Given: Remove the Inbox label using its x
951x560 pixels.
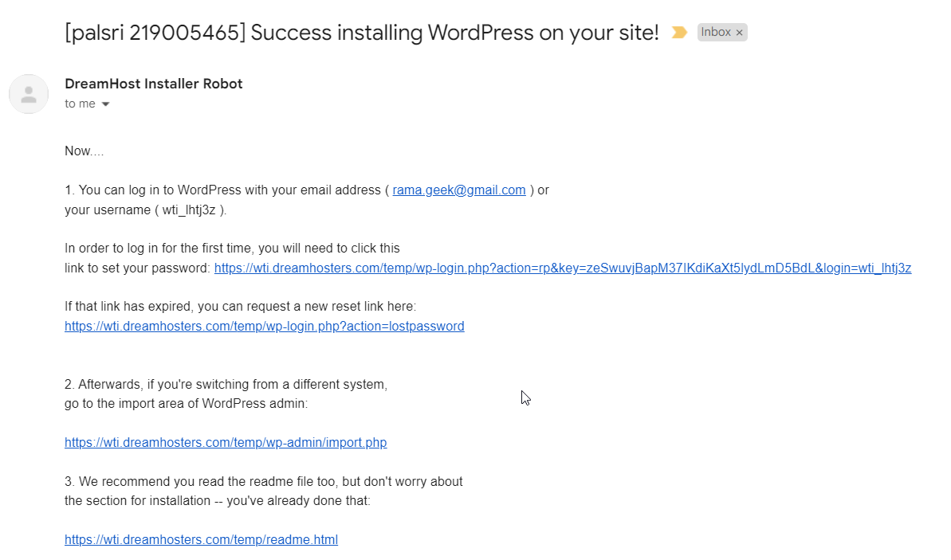Looking at the screenshot, I should (x=739, y=32).
